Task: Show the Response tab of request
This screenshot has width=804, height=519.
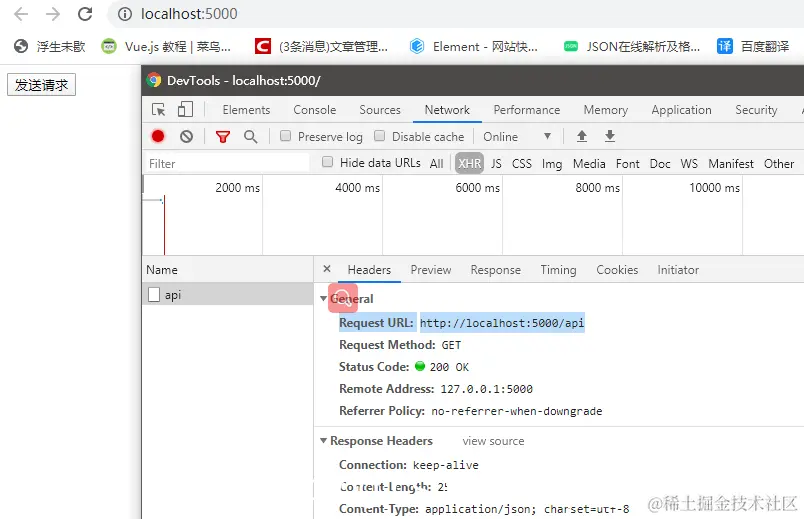Action: [x=495, y=270]
